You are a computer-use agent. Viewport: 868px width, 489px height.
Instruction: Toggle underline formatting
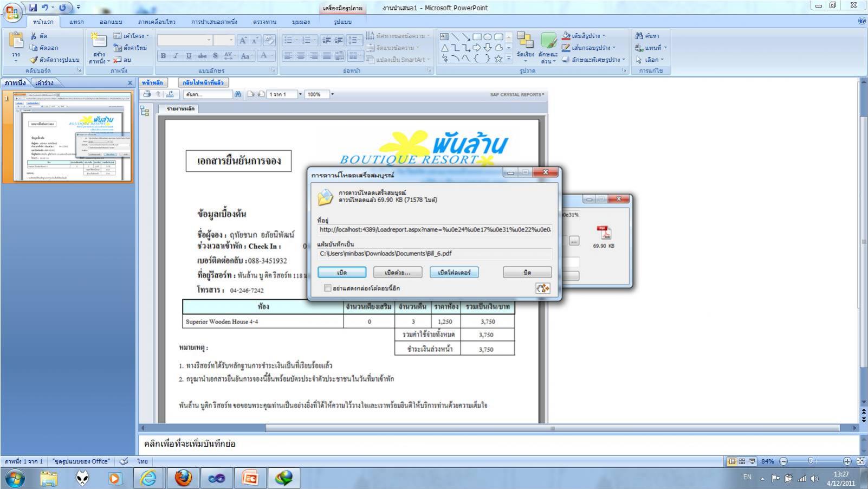[x=189, y=55]
